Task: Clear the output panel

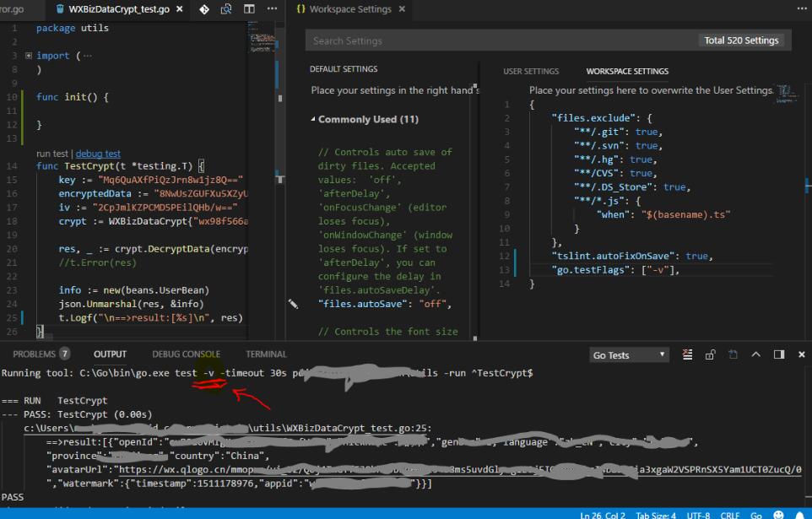Action: 687,354
